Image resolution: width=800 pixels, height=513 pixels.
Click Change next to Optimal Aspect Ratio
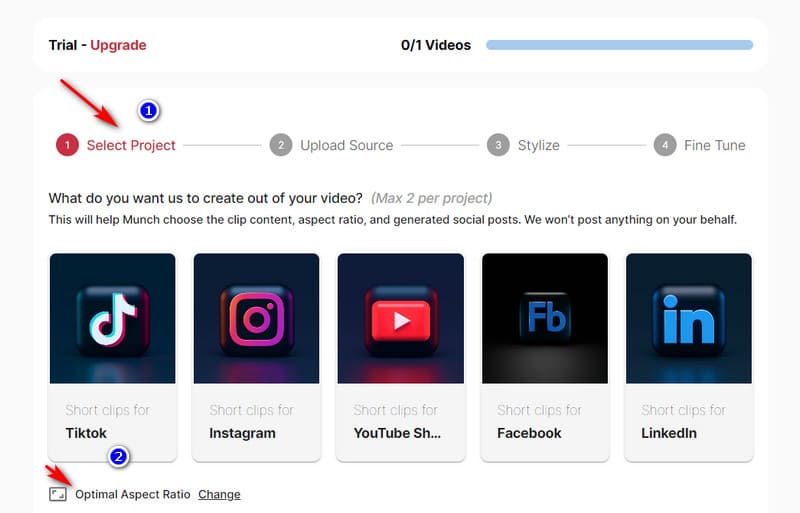tap(219, 494)
